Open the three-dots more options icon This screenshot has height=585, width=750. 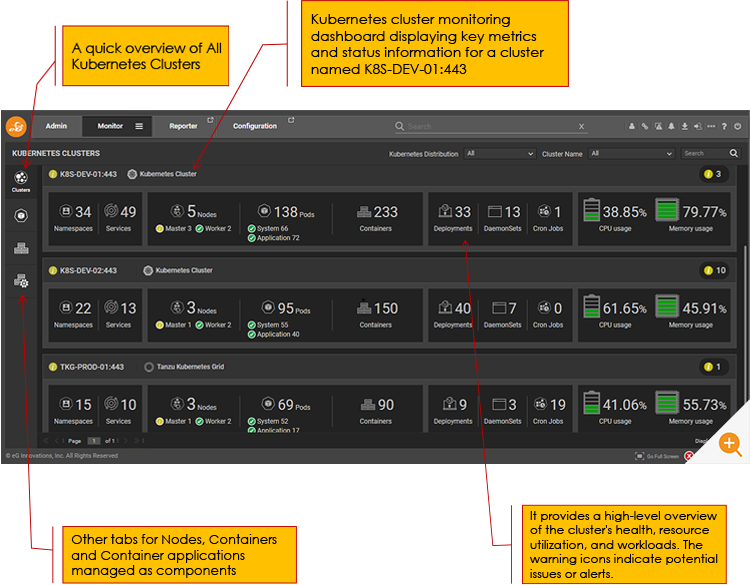pos(711,126)
